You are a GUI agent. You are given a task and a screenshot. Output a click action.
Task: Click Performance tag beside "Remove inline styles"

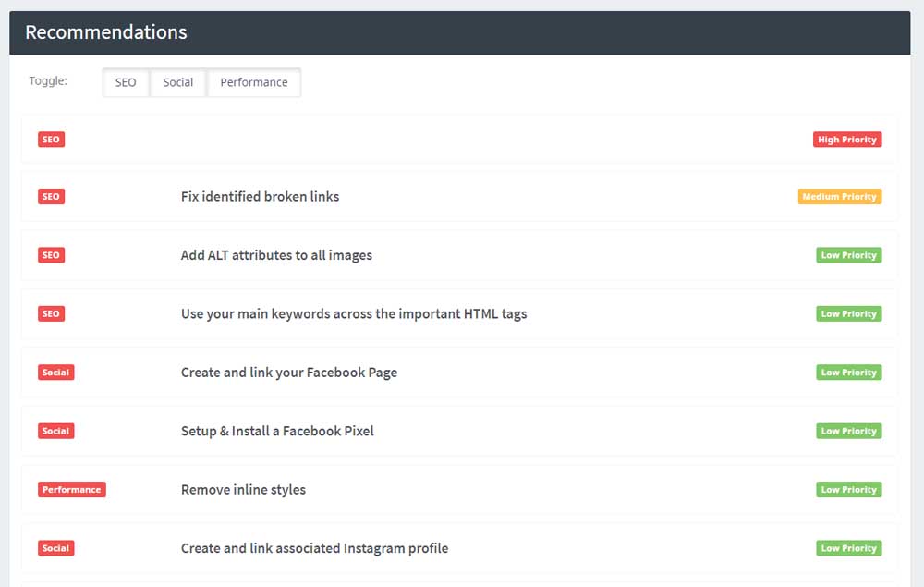[x=72, y=490]
